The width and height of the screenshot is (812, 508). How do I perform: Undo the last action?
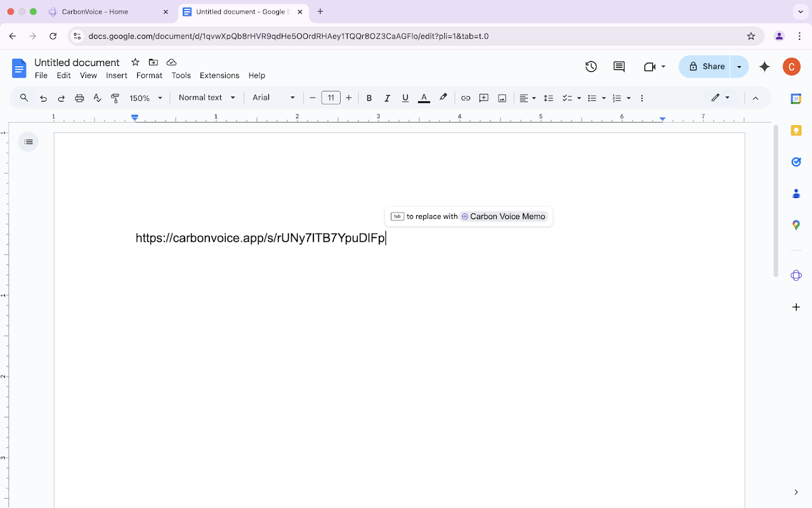[x=43, y=98]
